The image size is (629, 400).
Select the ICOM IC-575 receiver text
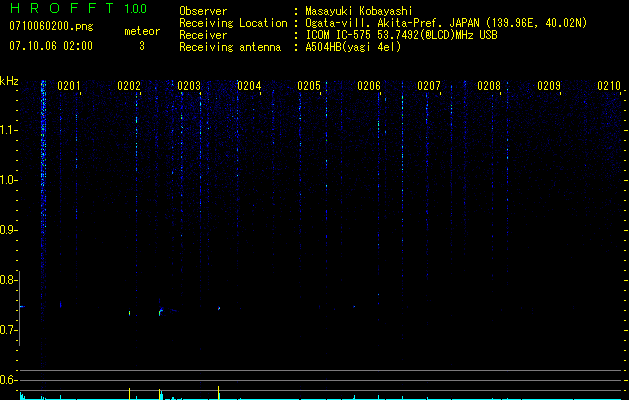point(401,35)
